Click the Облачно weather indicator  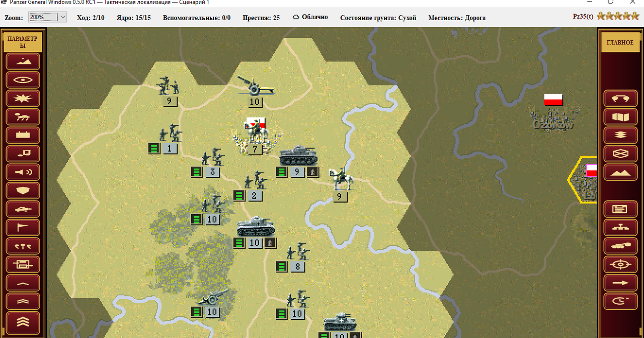310,17
